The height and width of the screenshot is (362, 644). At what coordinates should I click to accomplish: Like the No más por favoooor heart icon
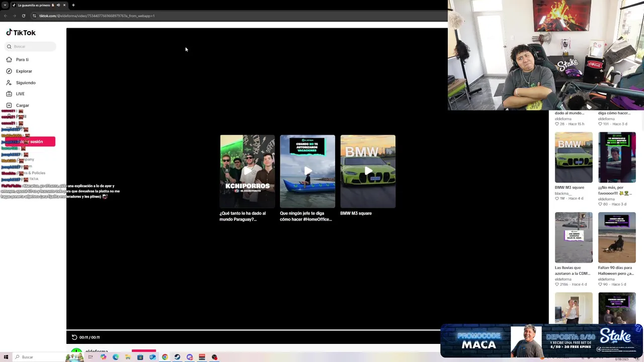coord(600,204)
